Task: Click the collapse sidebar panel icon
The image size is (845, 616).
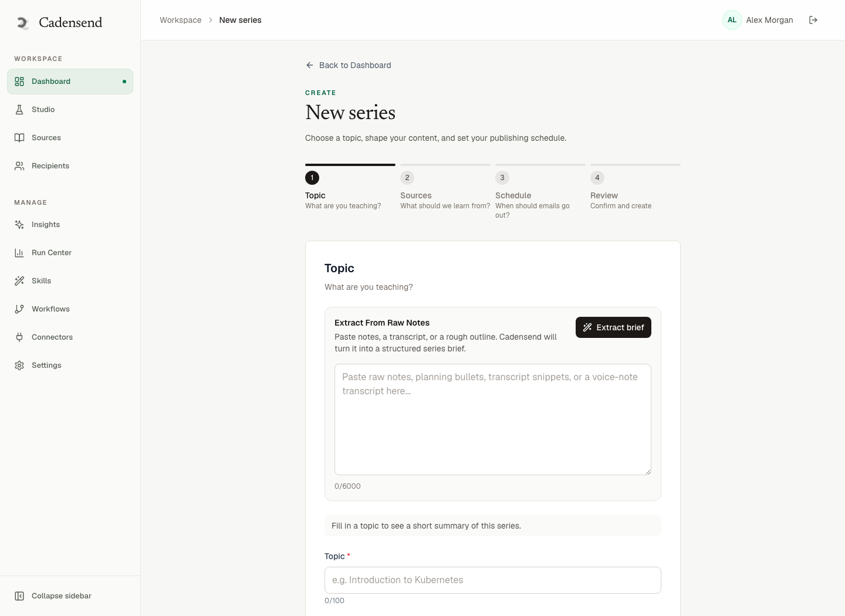Action: [19, 596]
